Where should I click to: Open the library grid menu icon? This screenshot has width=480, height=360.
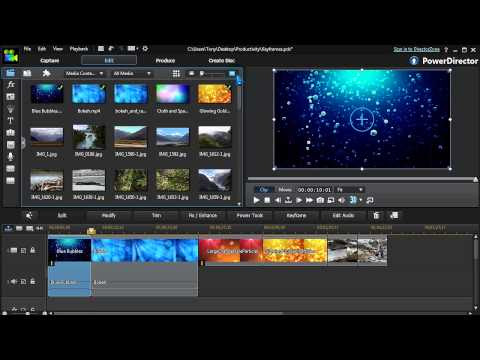coord(176,73)
